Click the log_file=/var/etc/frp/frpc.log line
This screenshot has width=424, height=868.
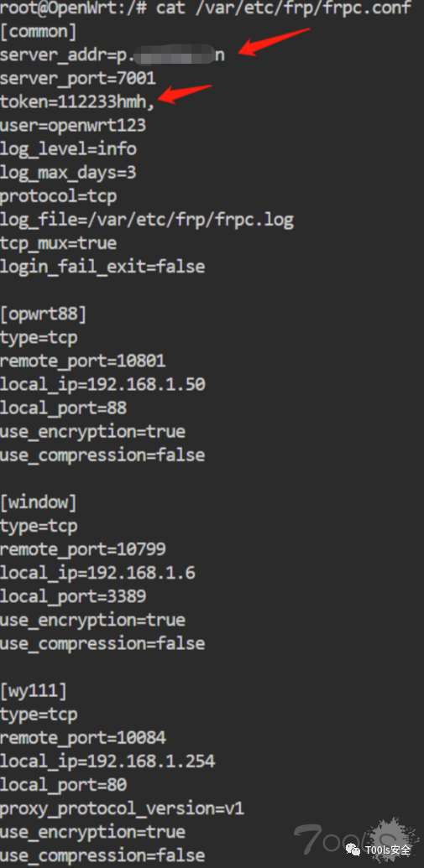(147, 221)
